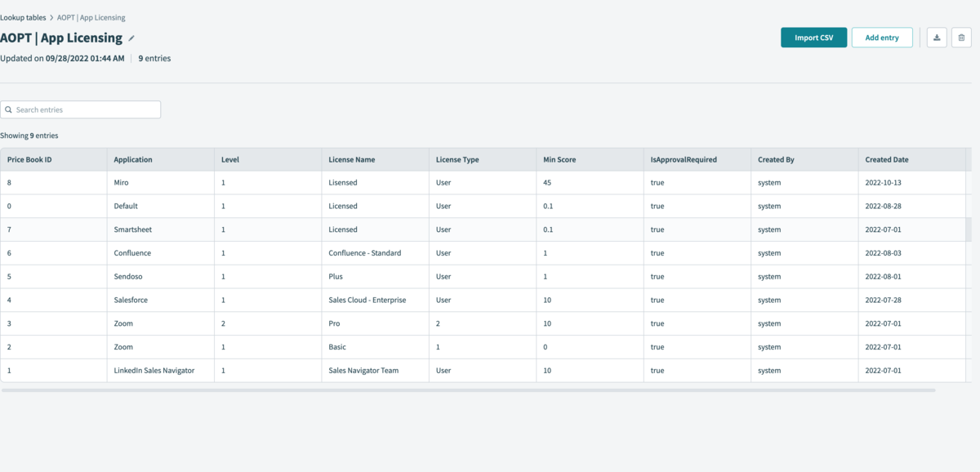
Task: Select the Confluence application cell
Action: (x=160, y=253)
